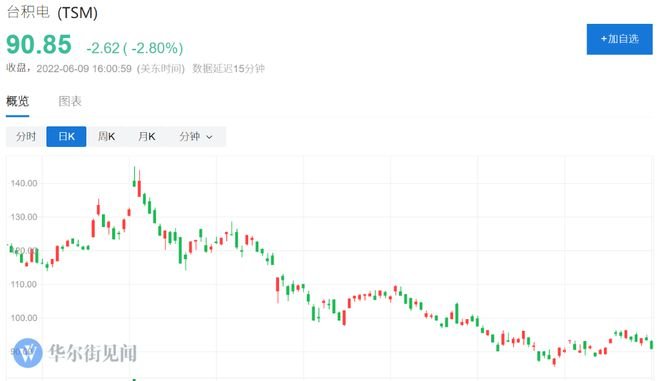Click the 130.00 price axis label
The width and height of the screenshot is (660, 381).
[24, 217]
